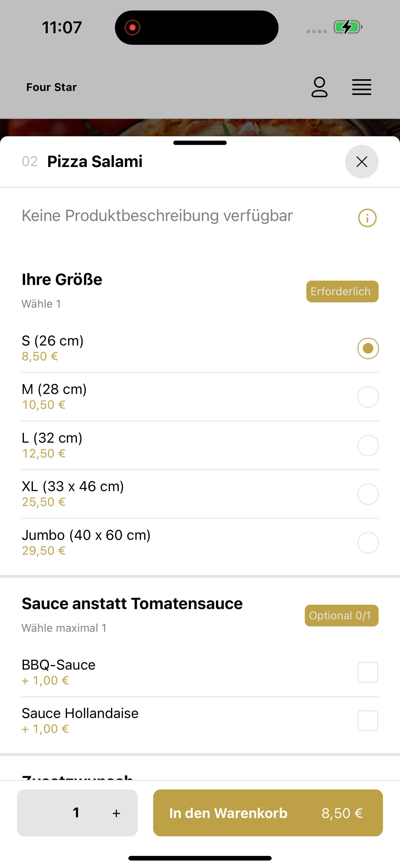Viewport: 400px width, 868px height.
Task: Close the Pizza Salami sheet
Action: pyautogui.click(x=362, y=162)
